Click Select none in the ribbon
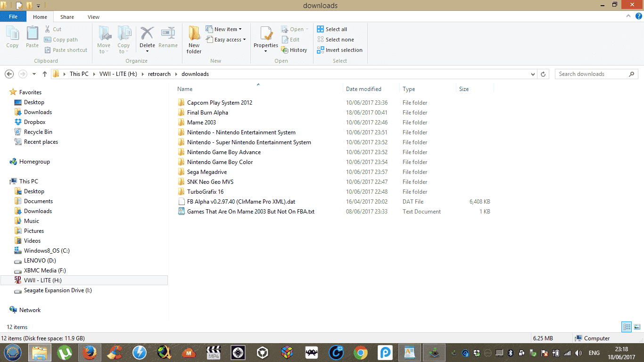 click(x=336, y=40)
